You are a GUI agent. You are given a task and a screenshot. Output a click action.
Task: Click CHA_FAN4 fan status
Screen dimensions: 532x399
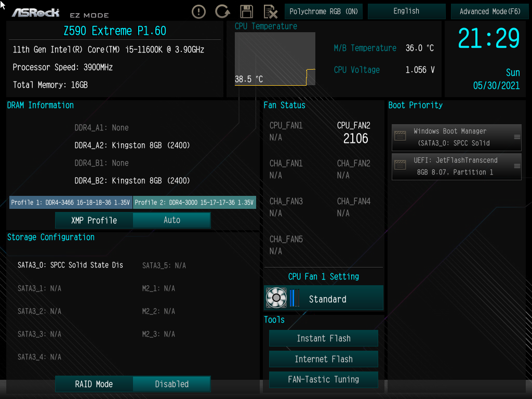(353, 207)
